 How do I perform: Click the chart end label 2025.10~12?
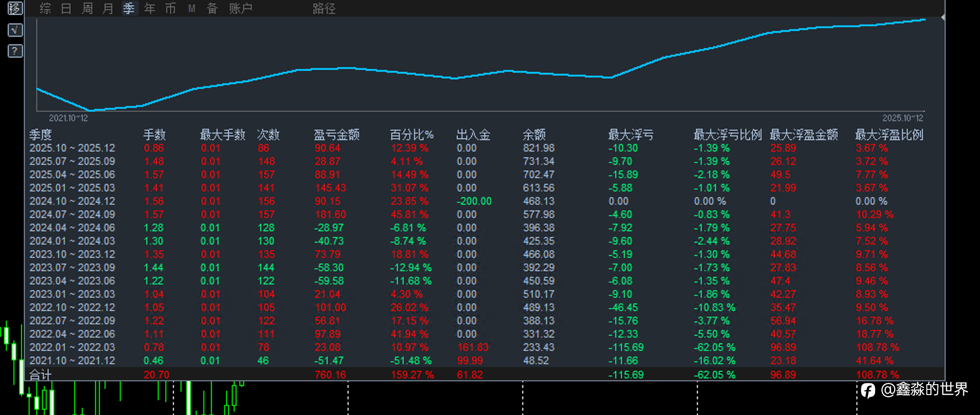pos(903,118)
